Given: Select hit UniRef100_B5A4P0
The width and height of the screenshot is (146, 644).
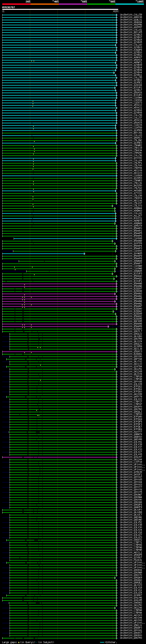Looking at the screenshot, I should (x=131, y=228).
